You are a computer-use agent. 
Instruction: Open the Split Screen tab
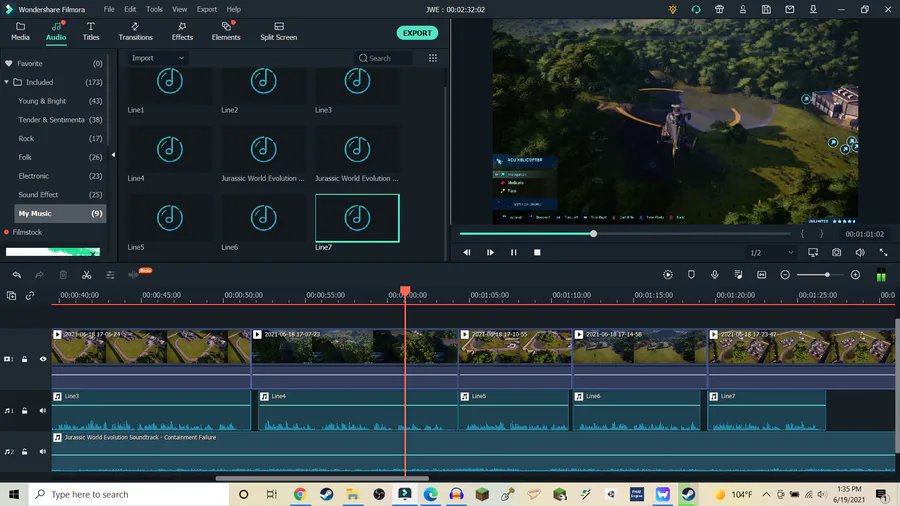pos(278,31)
